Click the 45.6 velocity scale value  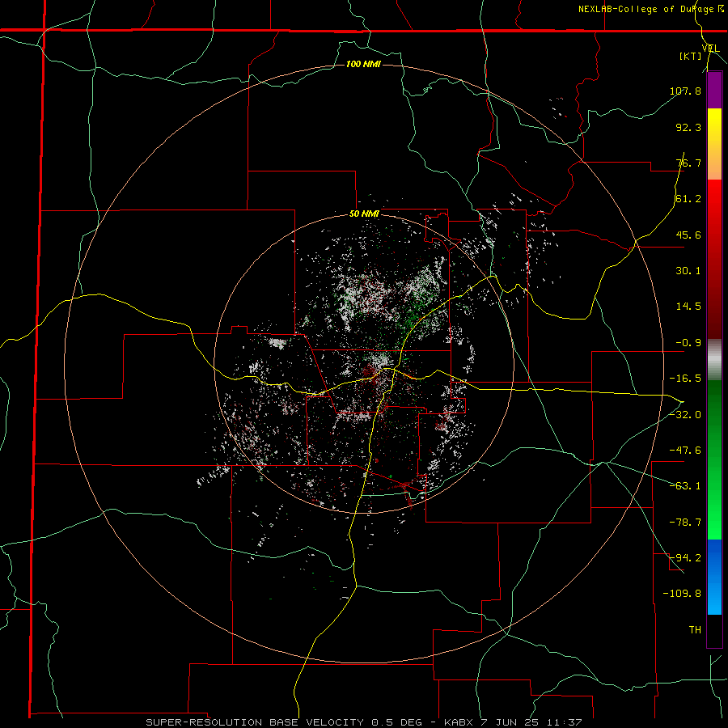tap(688, 235)
